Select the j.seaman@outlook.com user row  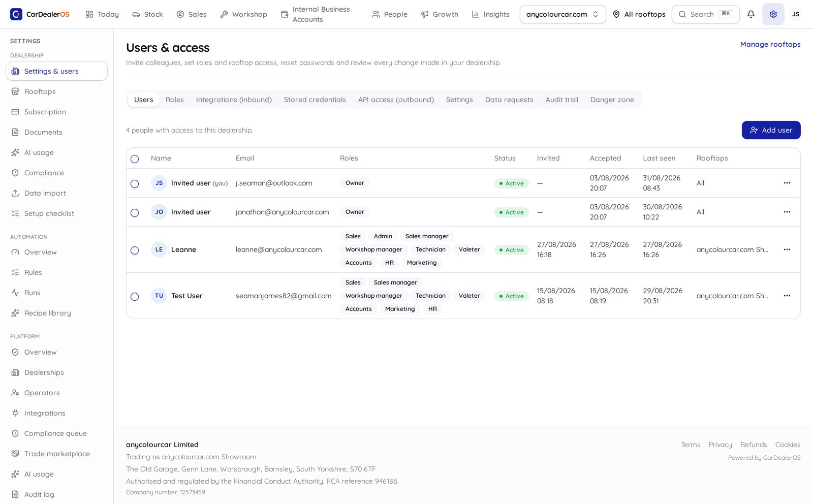[135, 184]
